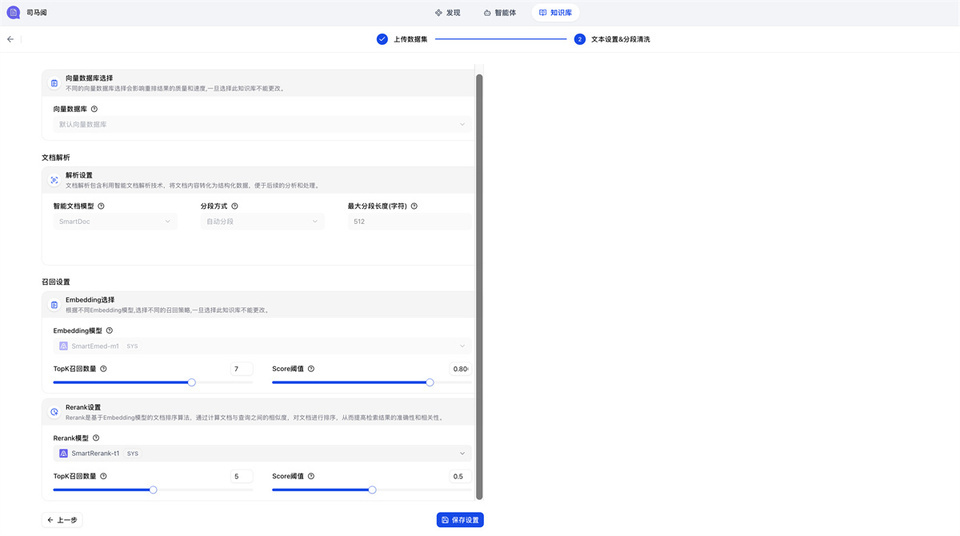Viewport: 960px width, 536px height.
Task: Select the 知识库 tab
Action: pyautogui.click(x=555, y=13)
